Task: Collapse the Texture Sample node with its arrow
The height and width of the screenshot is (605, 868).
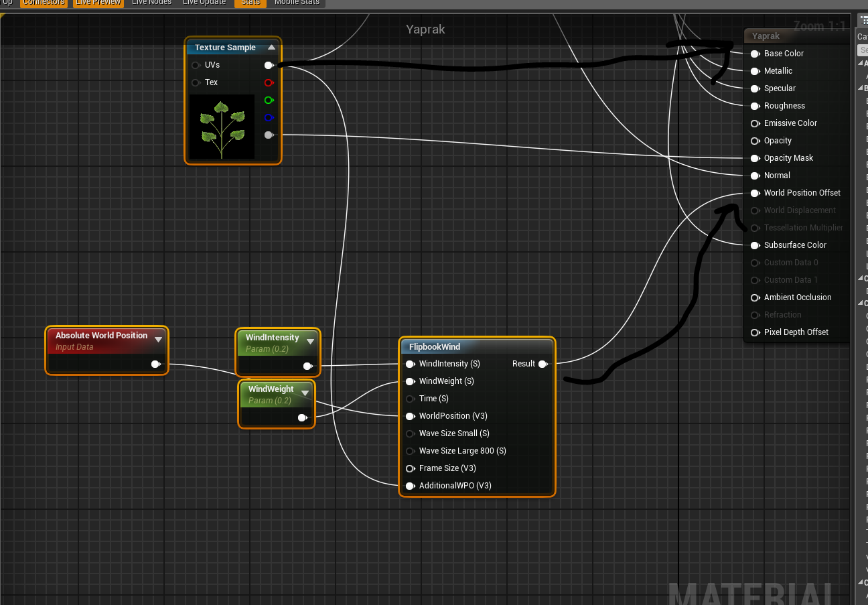Action: coord(271,48)
